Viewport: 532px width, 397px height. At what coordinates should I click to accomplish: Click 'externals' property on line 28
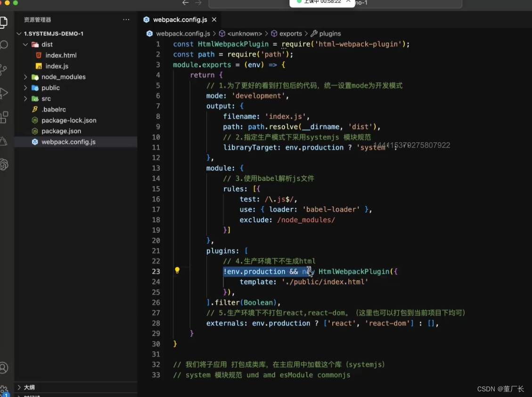[225, 324]
